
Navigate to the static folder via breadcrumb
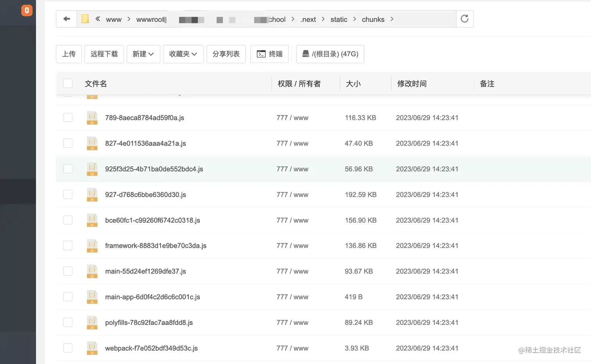pos(338,19)
